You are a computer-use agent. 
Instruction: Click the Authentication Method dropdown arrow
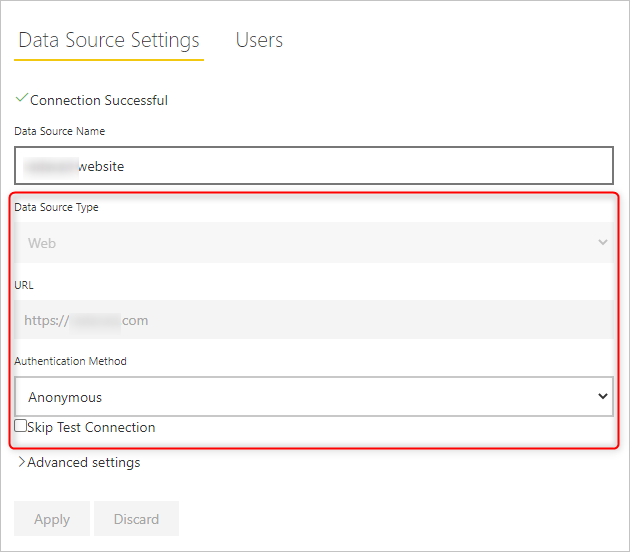click(602, 397)
